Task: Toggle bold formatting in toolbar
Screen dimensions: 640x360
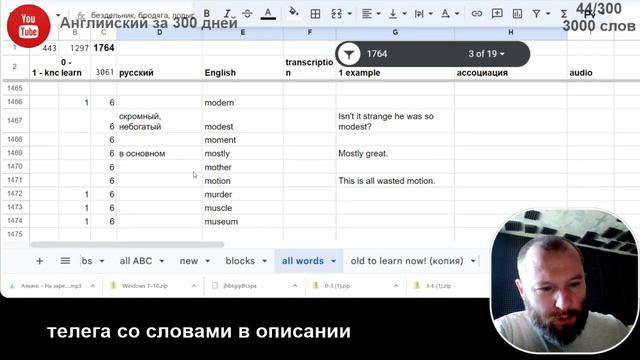Action: [207, 13]
